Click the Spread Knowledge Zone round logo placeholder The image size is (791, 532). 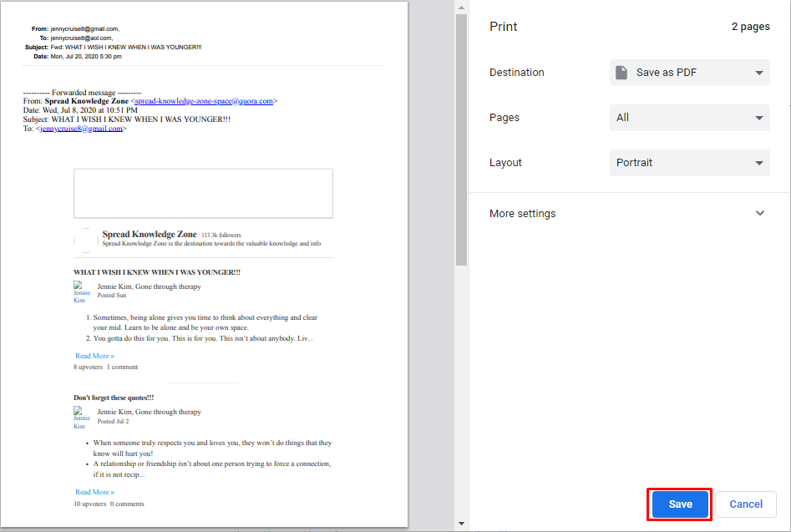click(x=86, y=240)
